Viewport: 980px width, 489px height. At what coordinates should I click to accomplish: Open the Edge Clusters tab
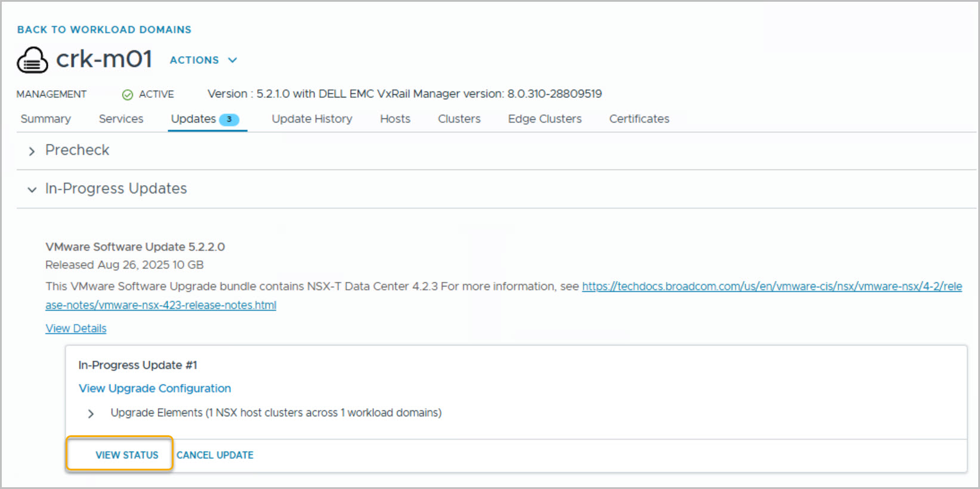click(x=545, y=119)
